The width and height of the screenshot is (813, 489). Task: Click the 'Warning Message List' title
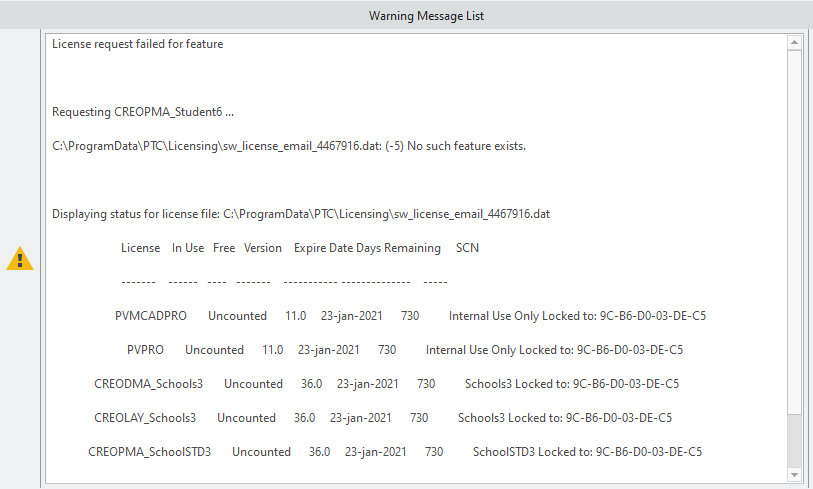tap(426, 16)
